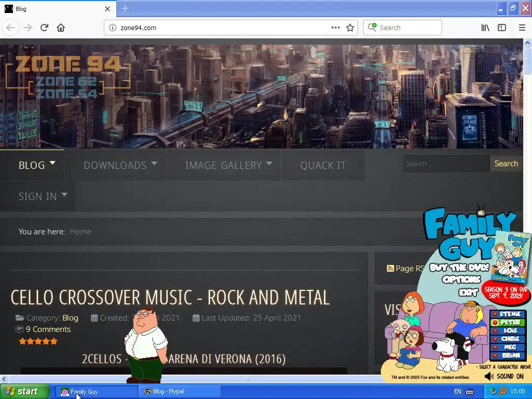Click the horizontal scrollbar thumb

tap(247, 379)
